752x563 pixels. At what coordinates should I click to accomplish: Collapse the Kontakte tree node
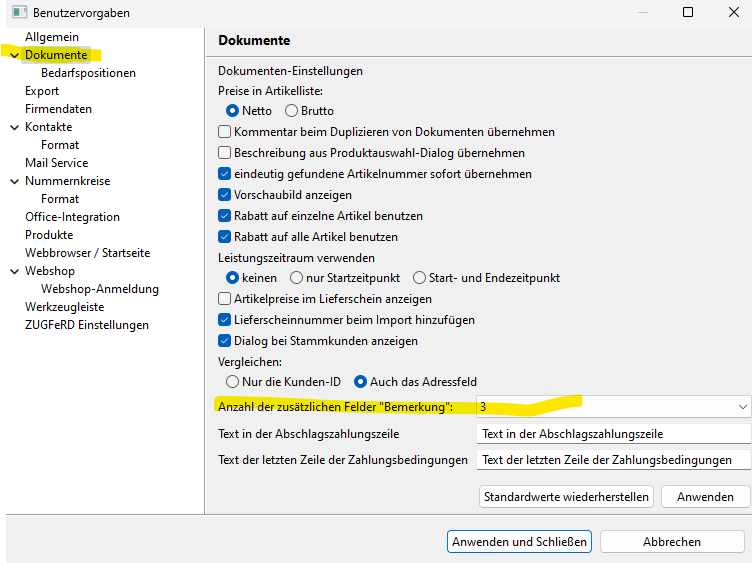click(14, 127)
